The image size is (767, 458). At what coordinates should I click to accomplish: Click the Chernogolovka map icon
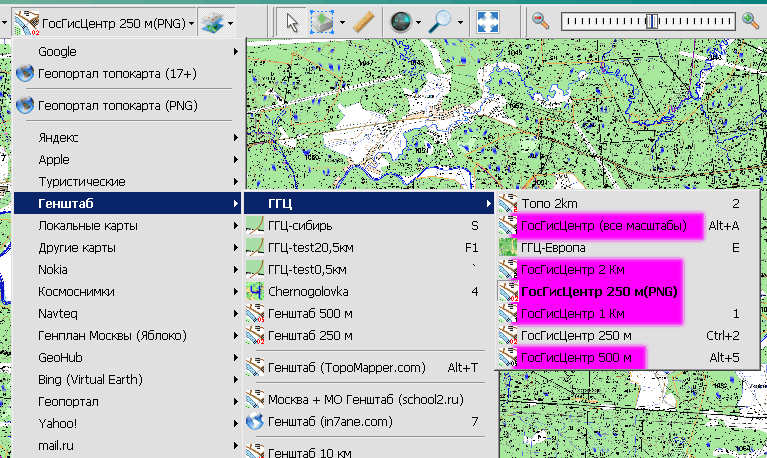click(x=255, y=292)
